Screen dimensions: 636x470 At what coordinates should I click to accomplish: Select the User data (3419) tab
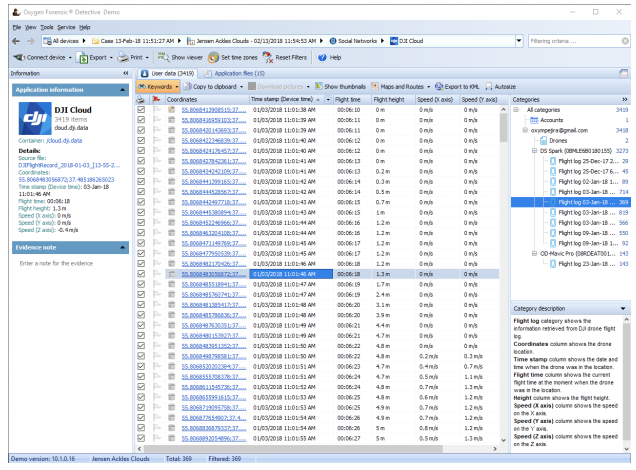(x=168, y=73)
